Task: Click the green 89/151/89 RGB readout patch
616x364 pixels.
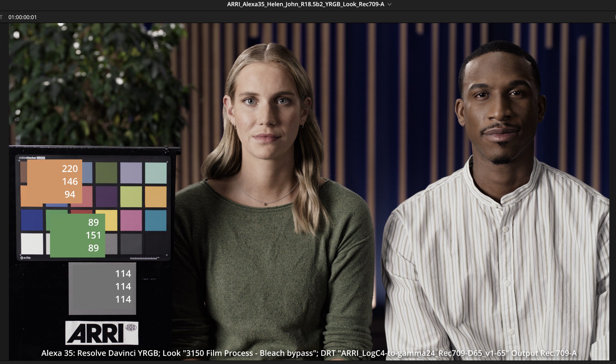Action: (x=77, y=235)
